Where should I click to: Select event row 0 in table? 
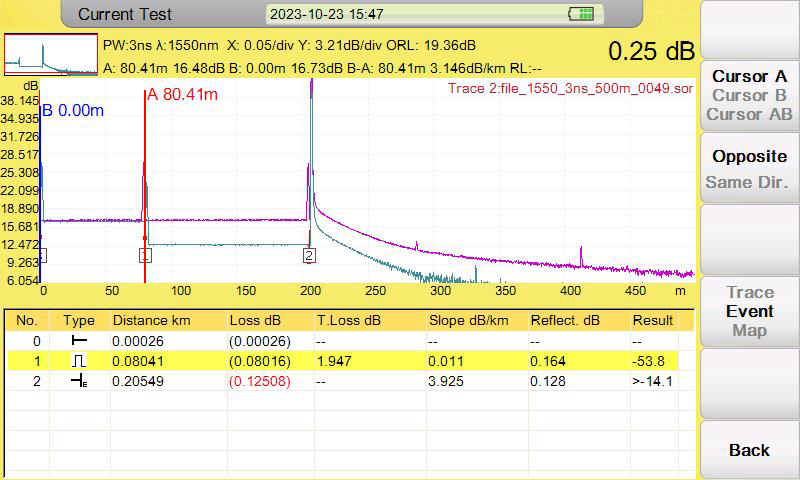(342, 341)
